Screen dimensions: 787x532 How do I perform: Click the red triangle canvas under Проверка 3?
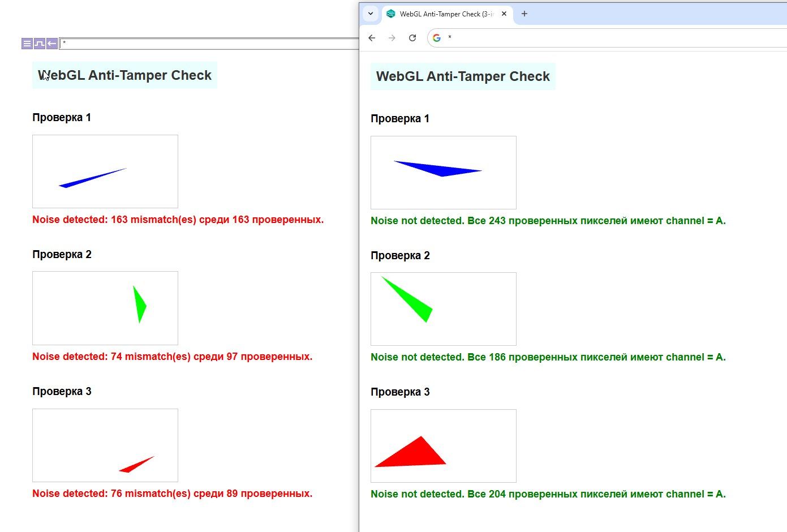coord(105,445)
